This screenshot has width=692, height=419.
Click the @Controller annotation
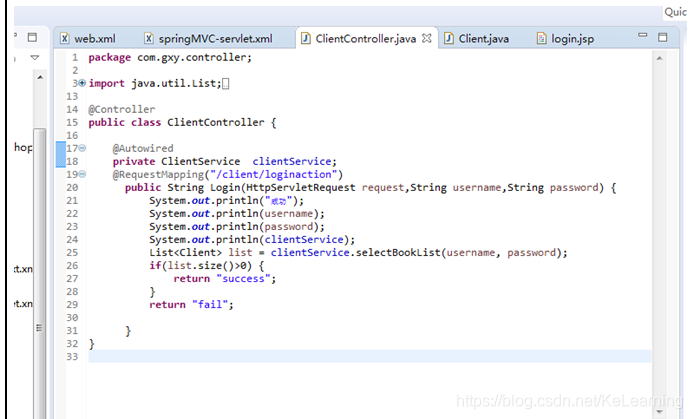click(122, 109)
